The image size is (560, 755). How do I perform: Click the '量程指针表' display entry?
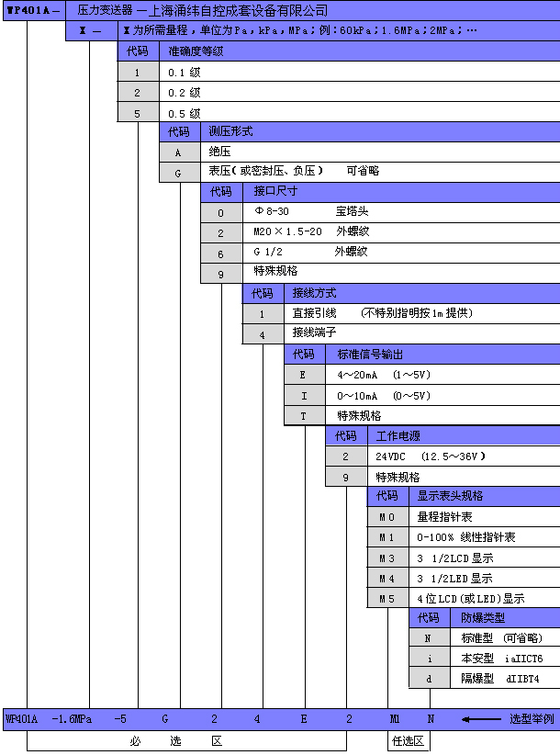point(444,517)
